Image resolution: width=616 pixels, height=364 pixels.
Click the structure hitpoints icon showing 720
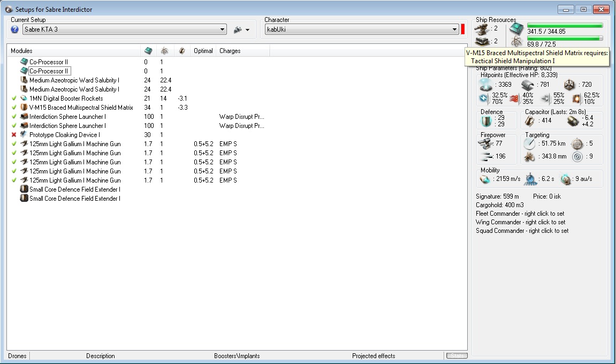pyautogui.click(x=569, y=85)
